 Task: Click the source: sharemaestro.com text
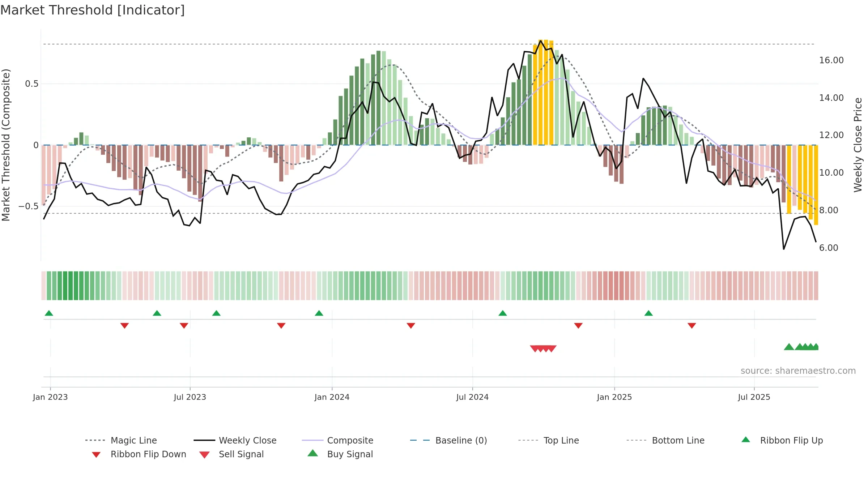coord(798,371)
